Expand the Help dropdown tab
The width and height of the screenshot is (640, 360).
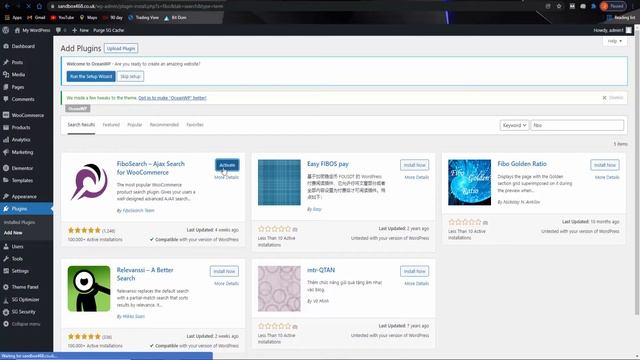tap(615, 41)
